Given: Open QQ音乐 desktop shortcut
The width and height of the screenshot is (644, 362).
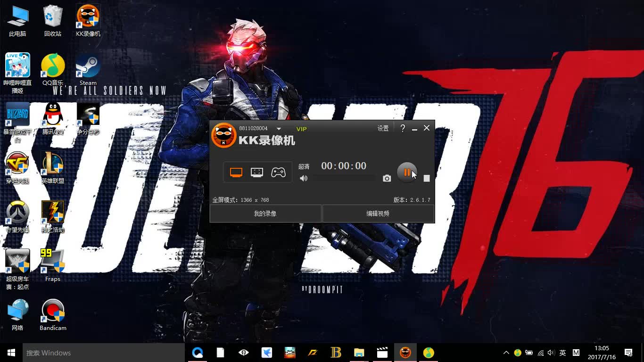Looking at the screenshot, I should coord(53,70).
